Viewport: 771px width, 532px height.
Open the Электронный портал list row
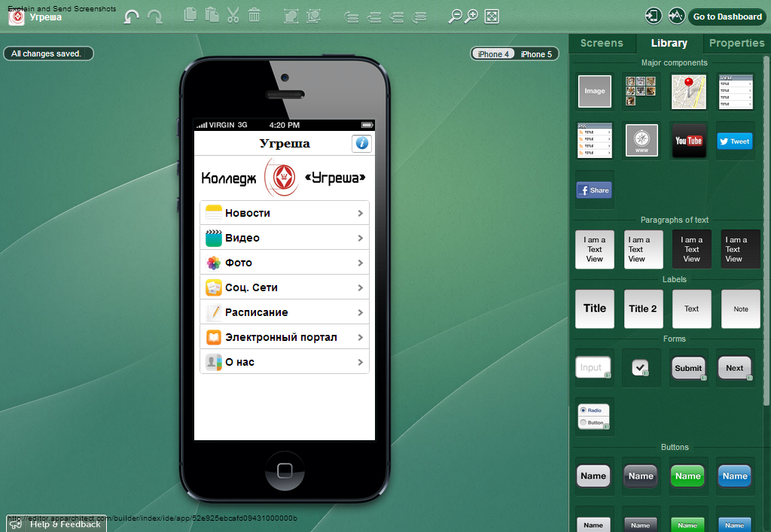(x=285, y=337)
